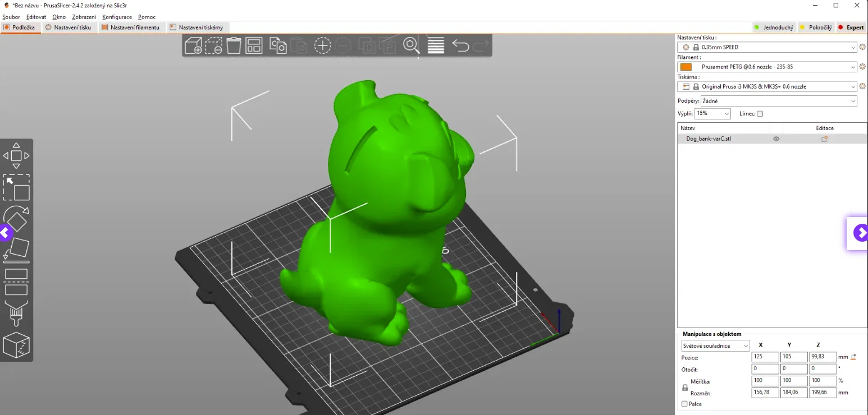This screenshot has height=415, width=868.
Task: Select the Place on face tool
Action: point(16,250)
